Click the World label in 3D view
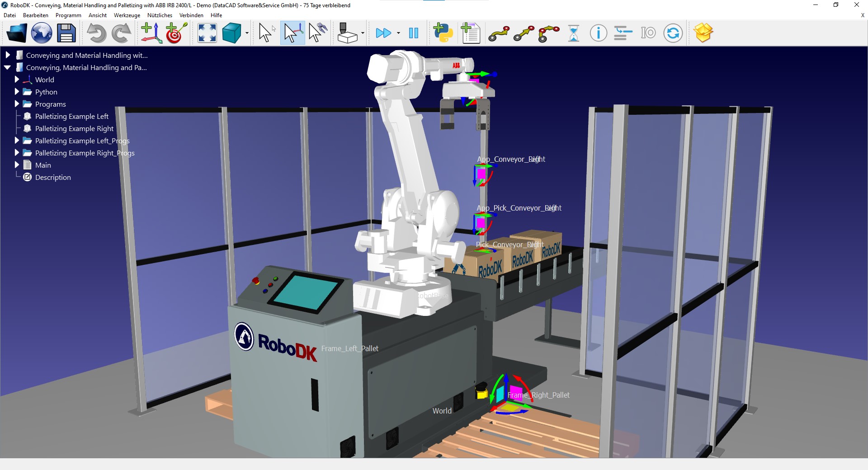 (442, 411)
